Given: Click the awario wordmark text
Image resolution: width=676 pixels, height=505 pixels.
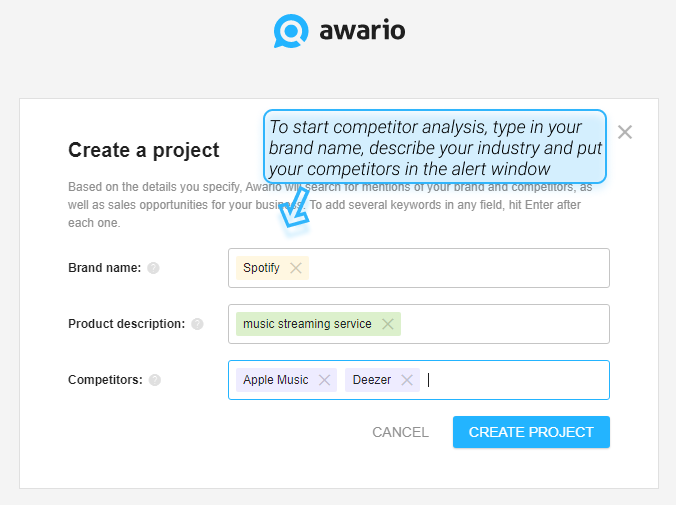Looking at the screenshot, I should (362, 31).
